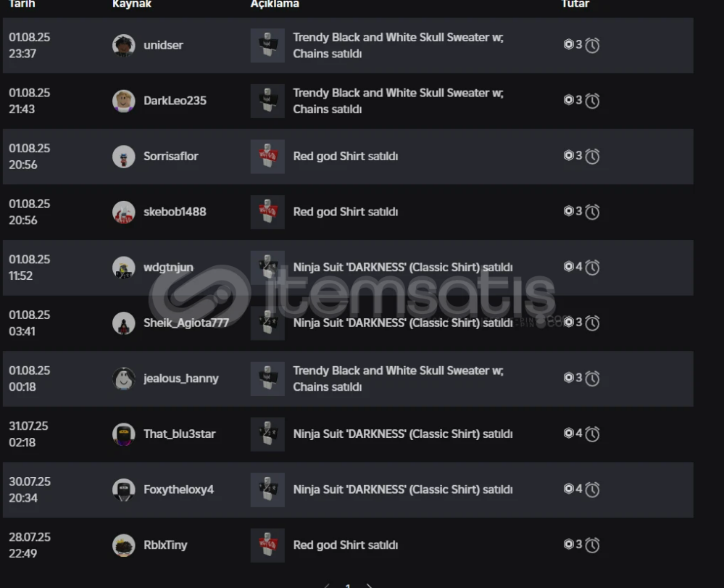Click the Kaynak column header
The width and height of the screenshot is (724, 588).
click(132, 4)
